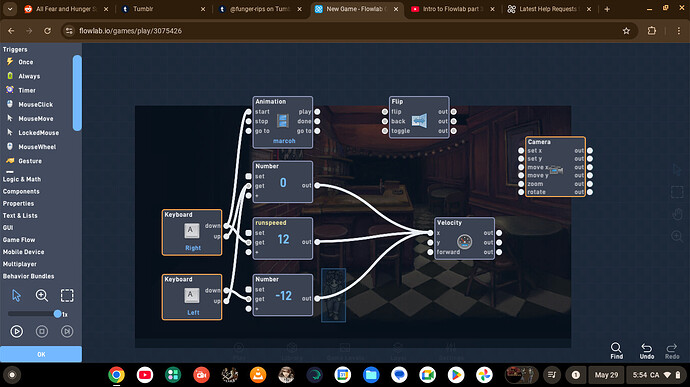Screen dimensions: 690x387
Task: Switch to the Tumblr tab
Action: (x=163, y=9)
